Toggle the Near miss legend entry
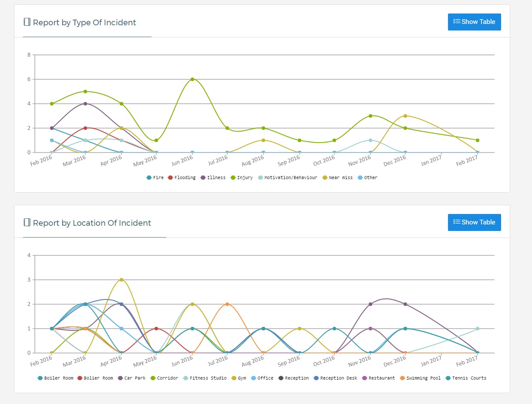This screenshot has height=404, width=532. click(338, 178)
